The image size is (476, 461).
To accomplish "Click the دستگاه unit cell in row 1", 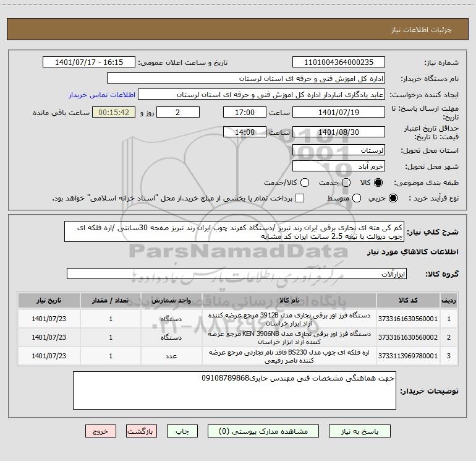I will [x=171, y=319].
